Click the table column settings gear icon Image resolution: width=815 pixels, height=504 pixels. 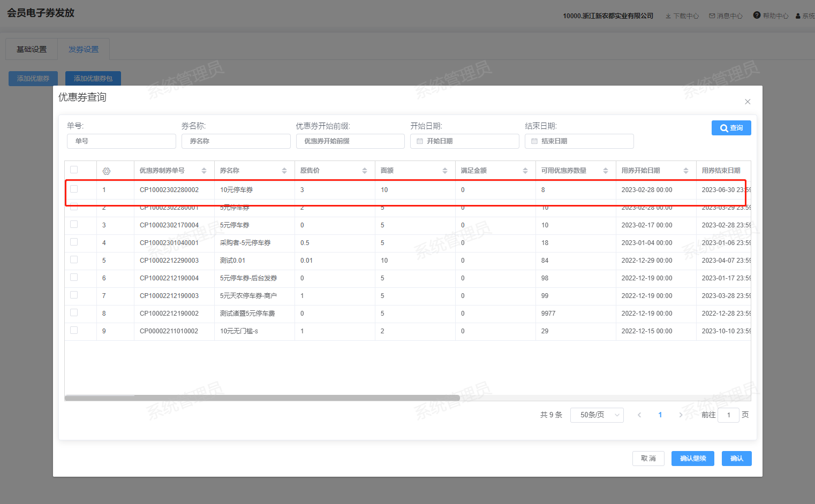click(x=107, y=171)
